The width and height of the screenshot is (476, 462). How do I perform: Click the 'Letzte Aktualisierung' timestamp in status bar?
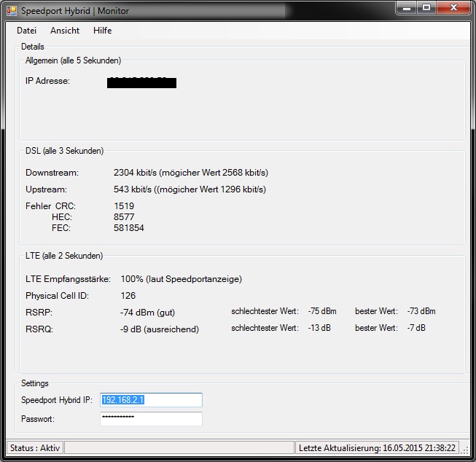tap(377, 447)
